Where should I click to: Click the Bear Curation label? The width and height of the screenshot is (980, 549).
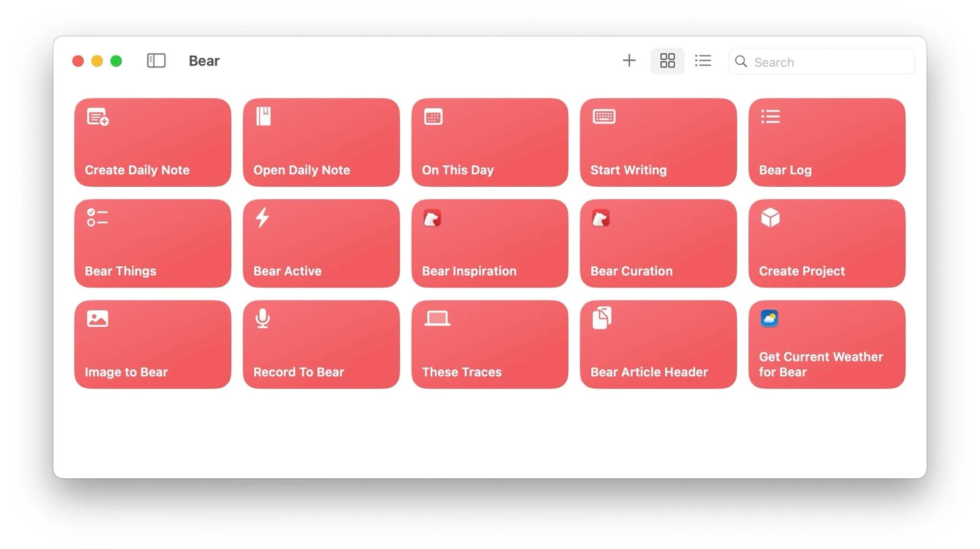pos(632,271)
